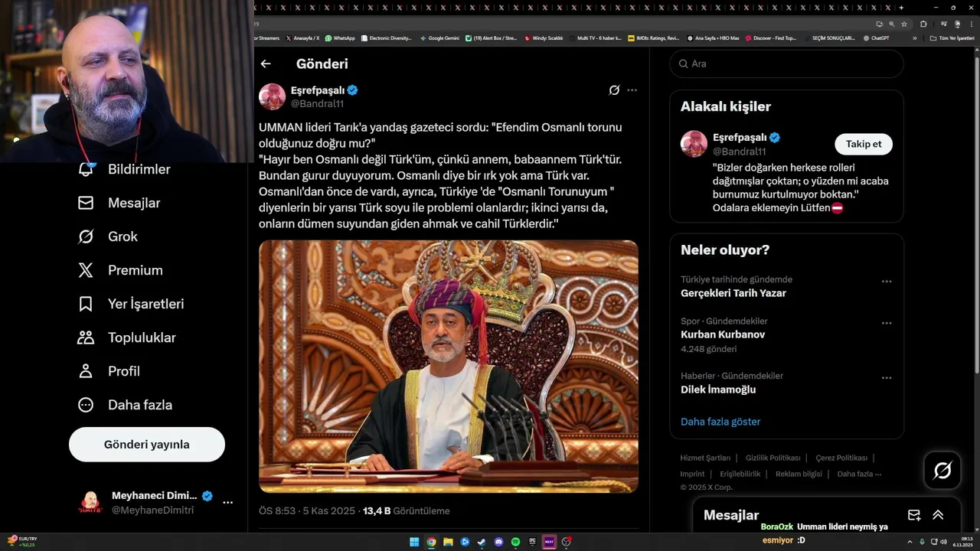Open the Windows Start button
The image size is (980, 551).
click(414, 542)
